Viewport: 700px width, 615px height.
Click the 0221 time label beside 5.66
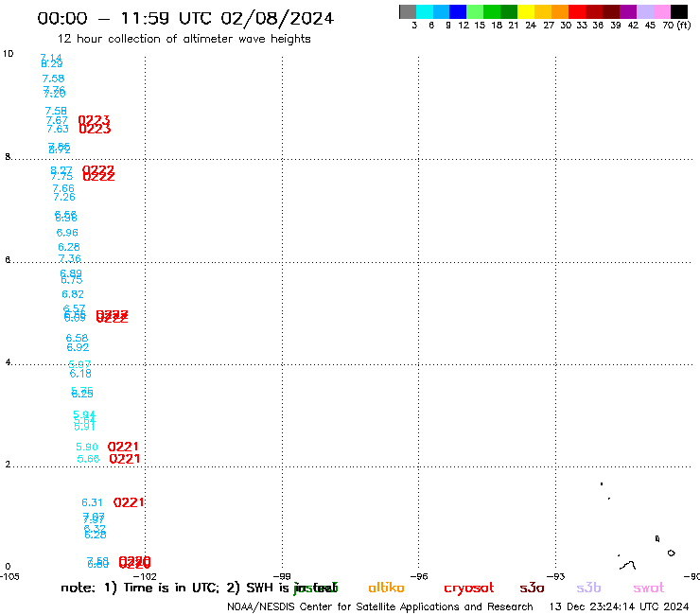click(x=125, y=459)
